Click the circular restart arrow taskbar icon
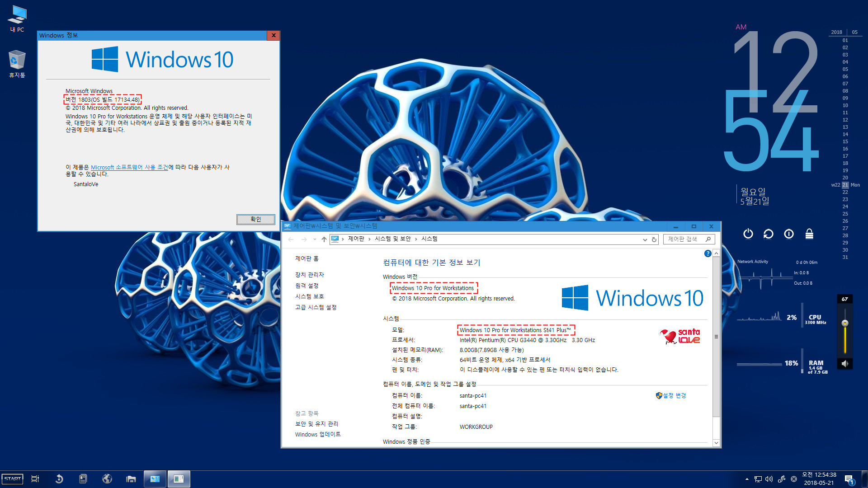The height and width of the screenshot is (488, 868). point(59,479)
